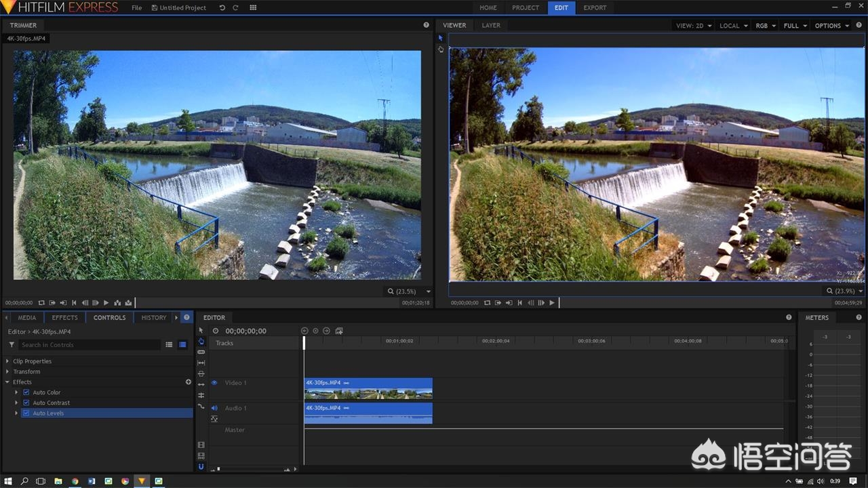Select the Viewer selection arrow tool

440,38
